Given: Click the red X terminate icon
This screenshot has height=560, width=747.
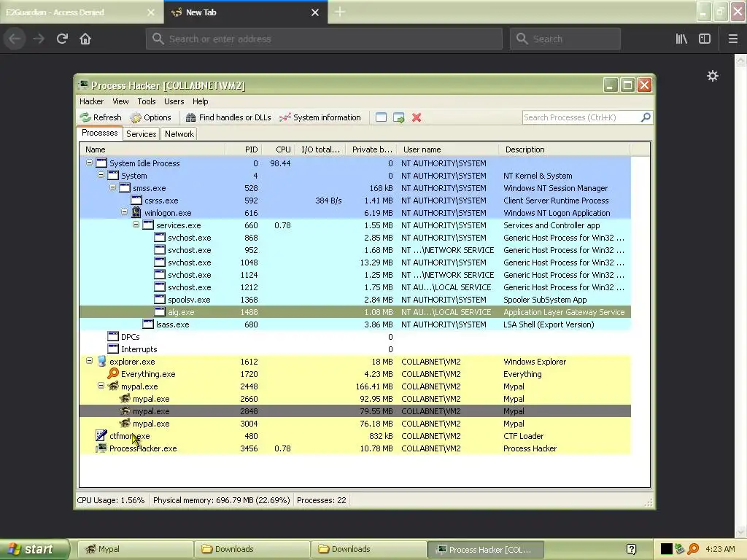Looking at the screenshot, I should tap(417, 117).
